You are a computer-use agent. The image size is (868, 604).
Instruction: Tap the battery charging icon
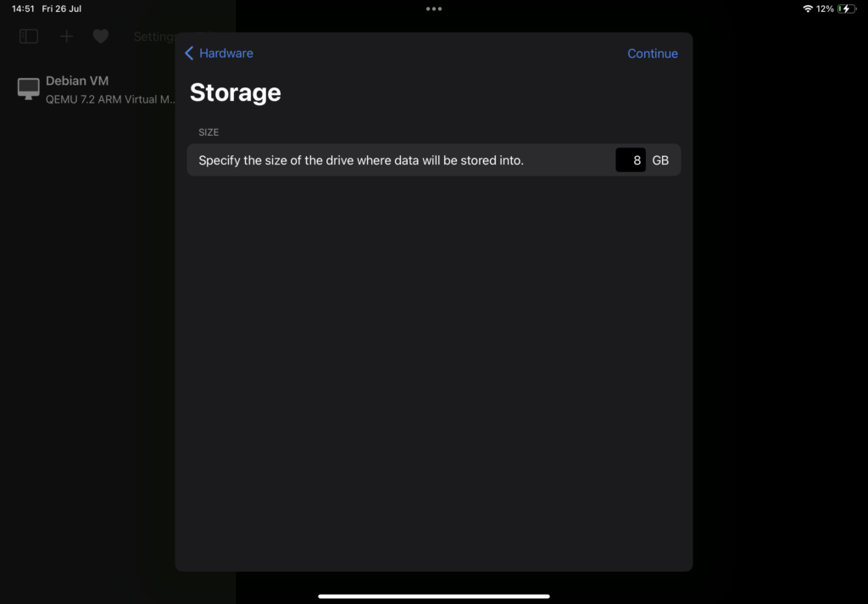(847, 8)
